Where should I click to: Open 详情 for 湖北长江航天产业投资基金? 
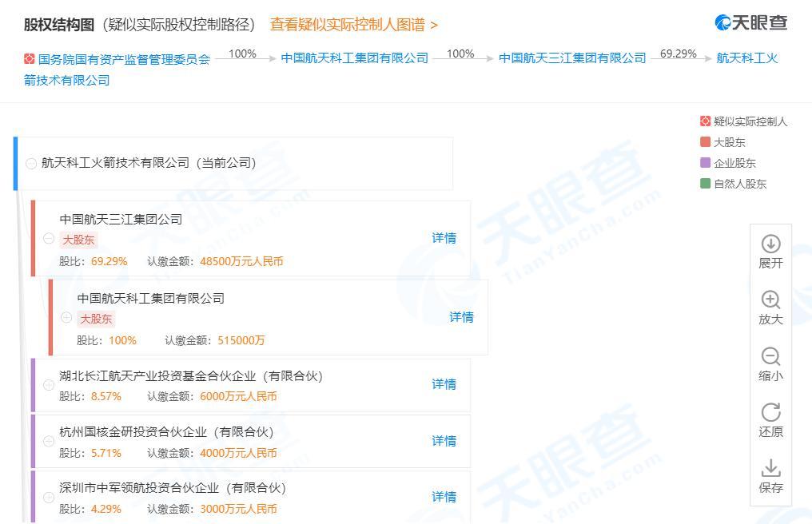(444, 384)
